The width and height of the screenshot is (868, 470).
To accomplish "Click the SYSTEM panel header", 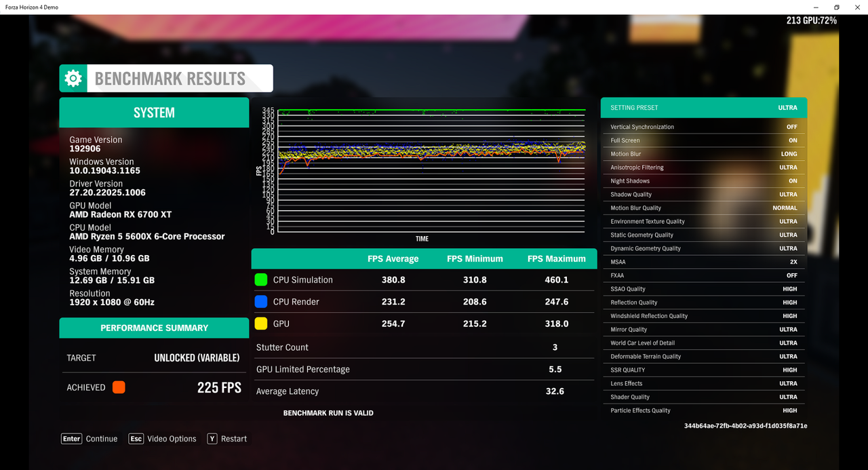I will (154, 113).
